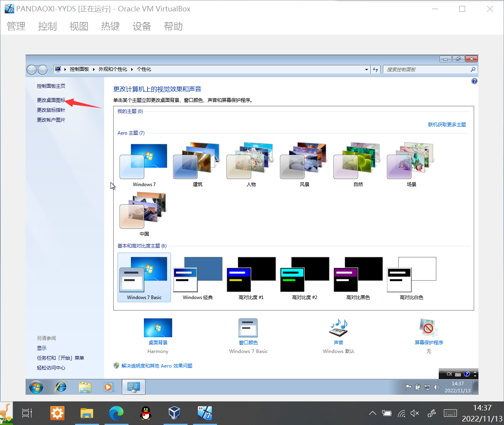Open host Task View button
The image size is (504, 425).
tap(27, 413)
